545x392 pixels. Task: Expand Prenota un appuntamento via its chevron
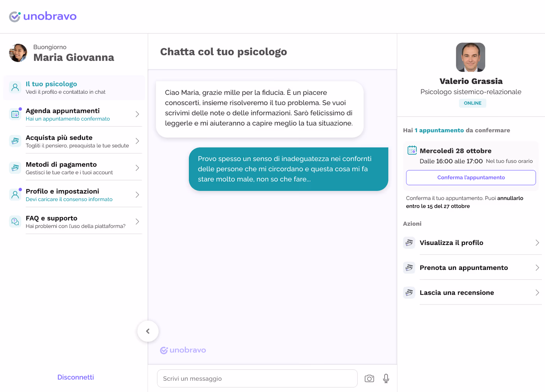(538, 268)
